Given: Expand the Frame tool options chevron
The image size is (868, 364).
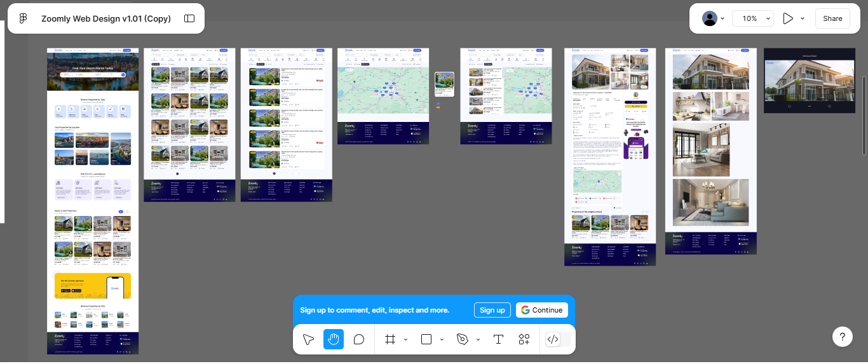Looking at the screenshot, I should 405,339.
